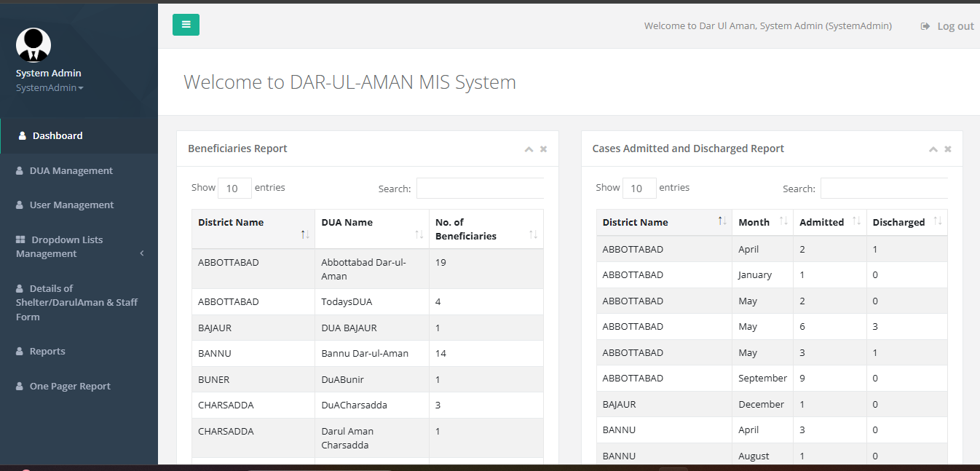The height and width of the screenshot is (471, 980).
Task: Sort cases table by Month column
Action: point(762,222)
